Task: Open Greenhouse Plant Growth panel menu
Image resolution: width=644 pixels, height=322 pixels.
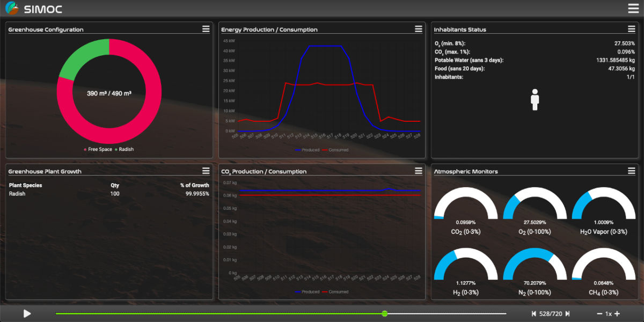Action: coord(206,171)
